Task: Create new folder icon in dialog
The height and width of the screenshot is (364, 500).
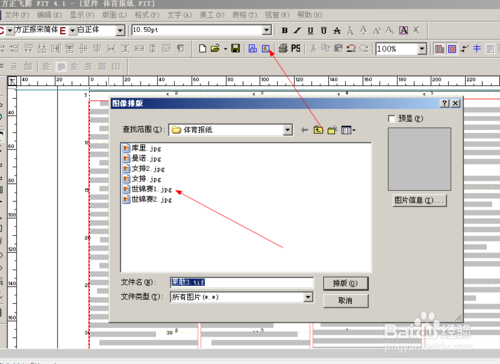Action: (x=332, y=130)
